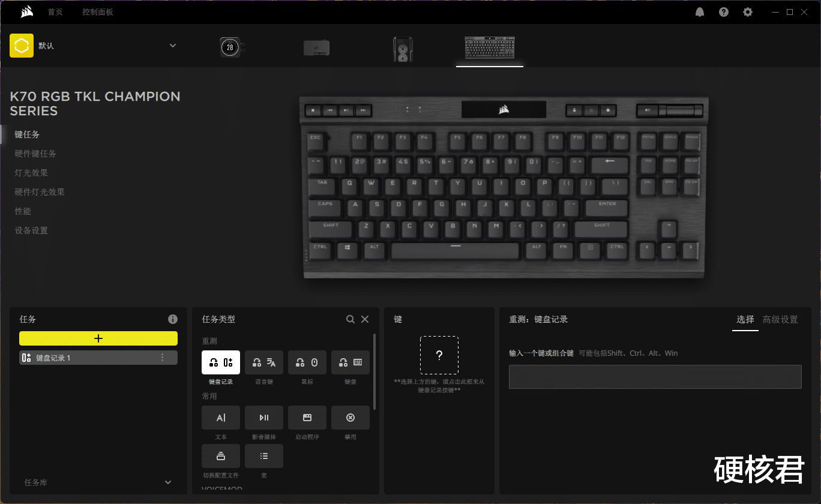This screenshot has width=821, height=504.
Task: Choose the 切换配置文件 task type
Action: (221, 456)
